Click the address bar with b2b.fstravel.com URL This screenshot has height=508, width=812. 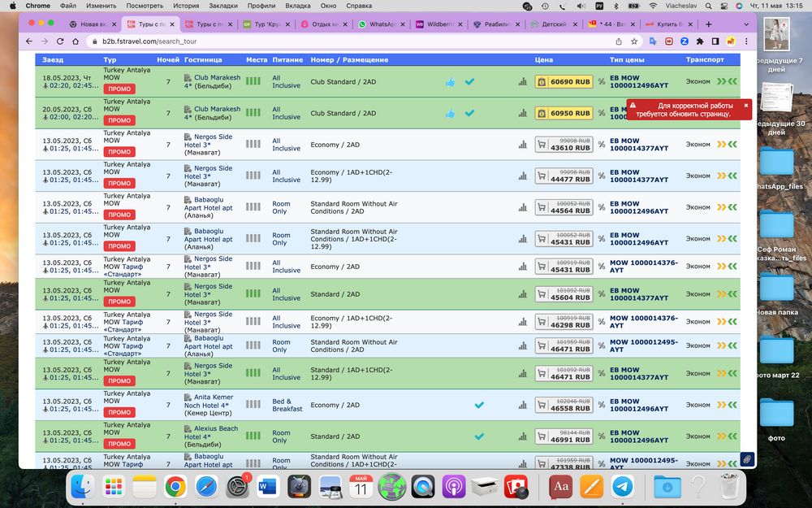(325, 41)
